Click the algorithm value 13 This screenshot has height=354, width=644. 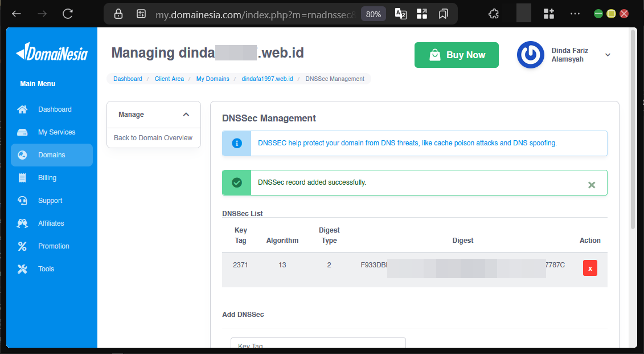[282, 265]
